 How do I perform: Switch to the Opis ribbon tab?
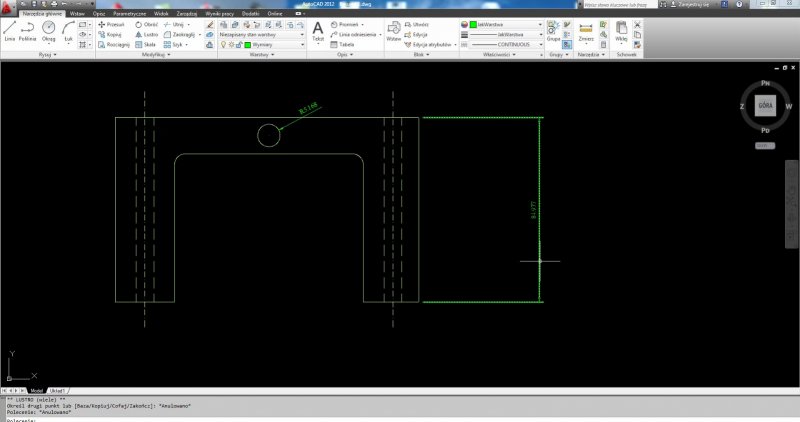click(x=99, y=13)
